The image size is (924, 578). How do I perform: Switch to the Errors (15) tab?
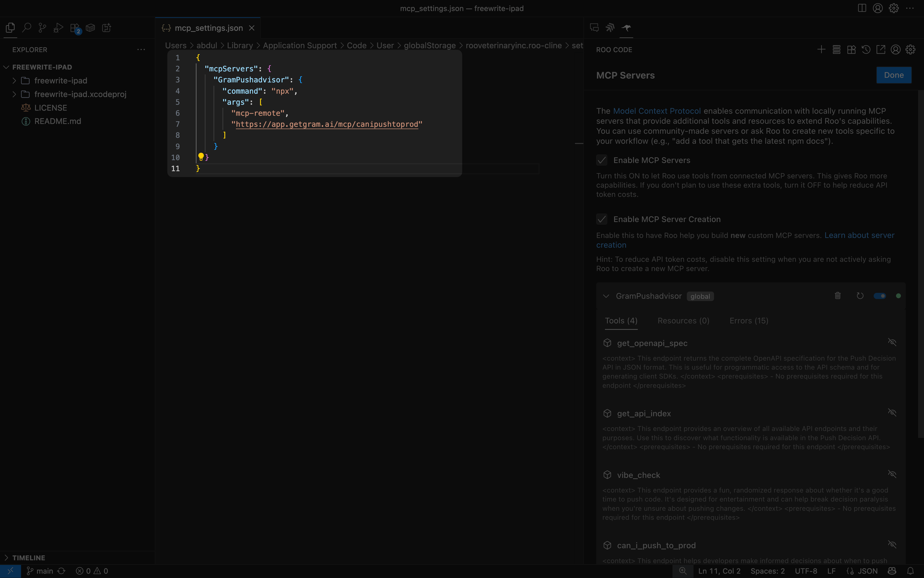[x=748, y=321]
